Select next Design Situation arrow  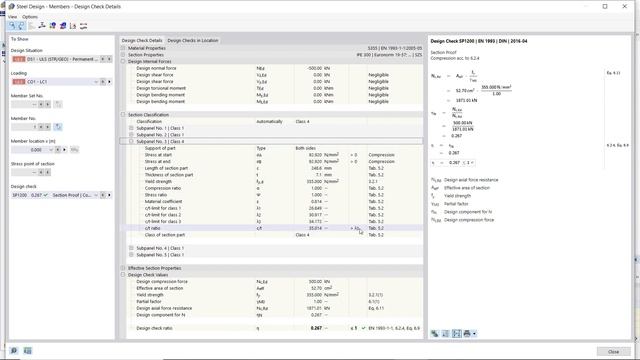pyautogui.click(x=109, y=59)
